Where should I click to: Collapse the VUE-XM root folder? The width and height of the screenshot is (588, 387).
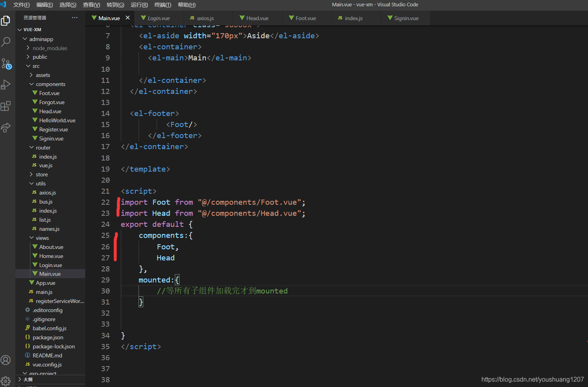[x=50, y=30]
